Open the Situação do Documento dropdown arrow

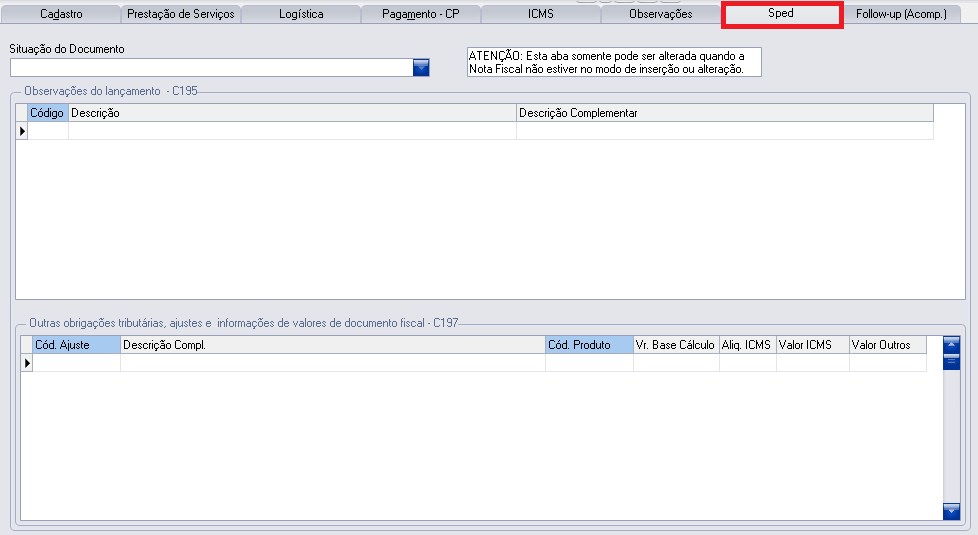click(420, 67)
